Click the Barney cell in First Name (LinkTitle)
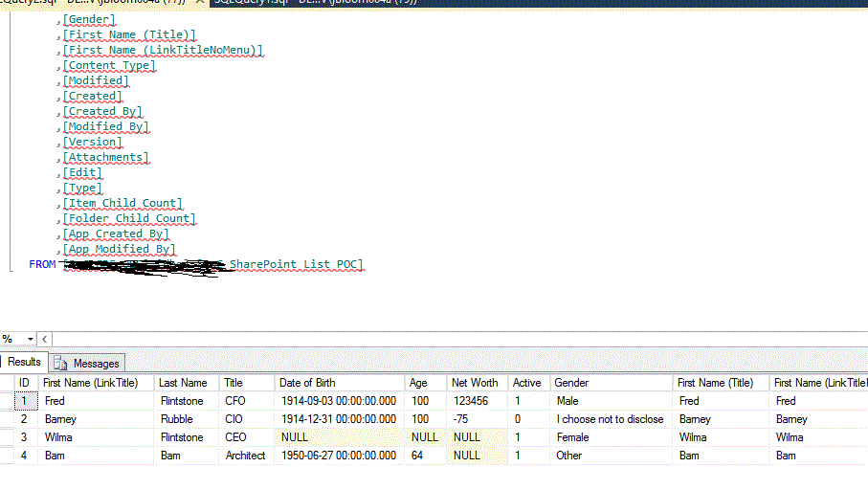Screen dimensions: 868x490 pyautogui.click(x=96, y=419)
